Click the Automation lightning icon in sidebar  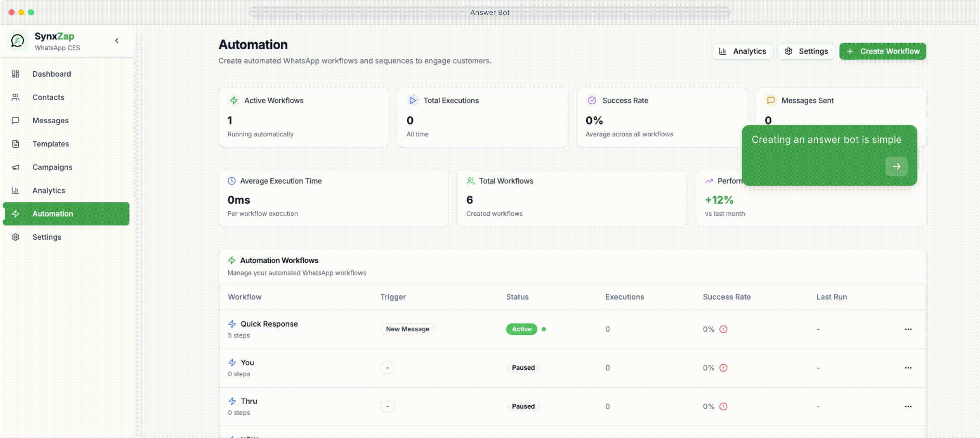[15, 214]
